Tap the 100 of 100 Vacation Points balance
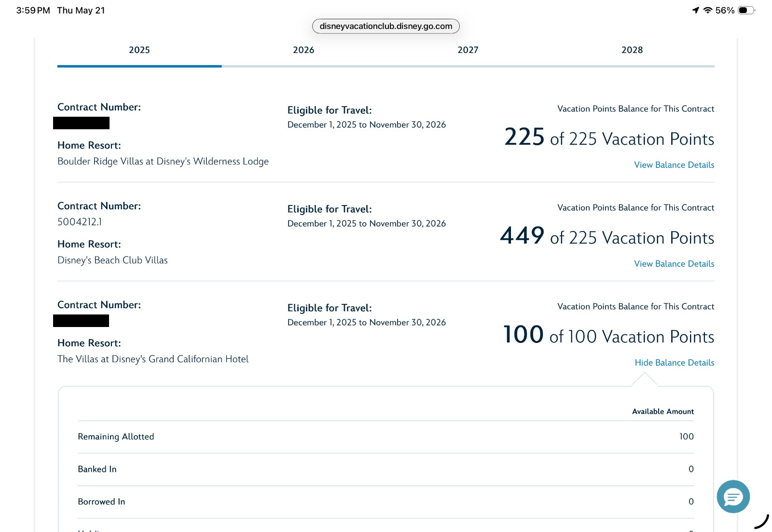The image size is (772, 532). point(608,335)
